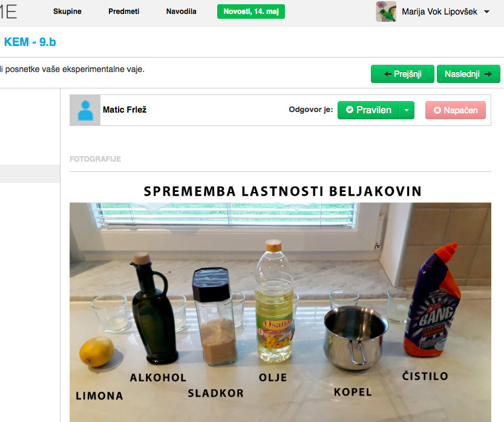Open the Pravilen split dropdown arrow

pyautogui.click(x=407, y=110)
